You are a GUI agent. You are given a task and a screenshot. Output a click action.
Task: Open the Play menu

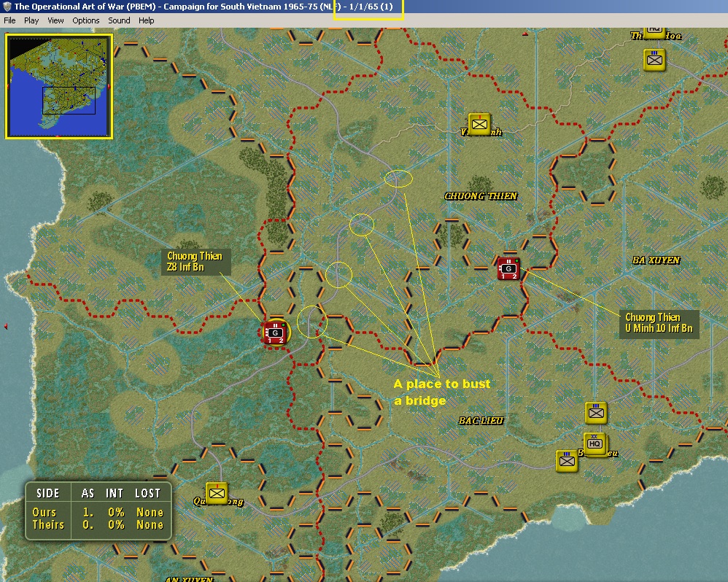tap(31, 20)
